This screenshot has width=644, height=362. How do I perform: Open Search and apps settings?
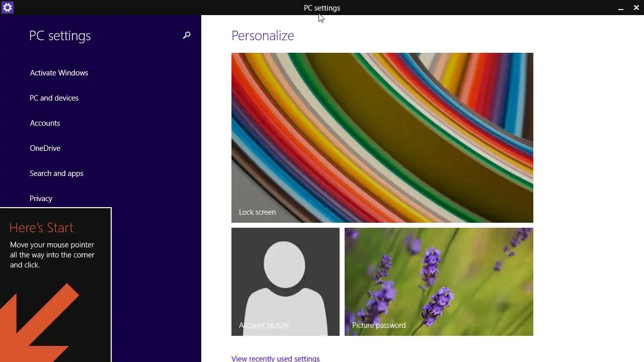tap(56, 173)
